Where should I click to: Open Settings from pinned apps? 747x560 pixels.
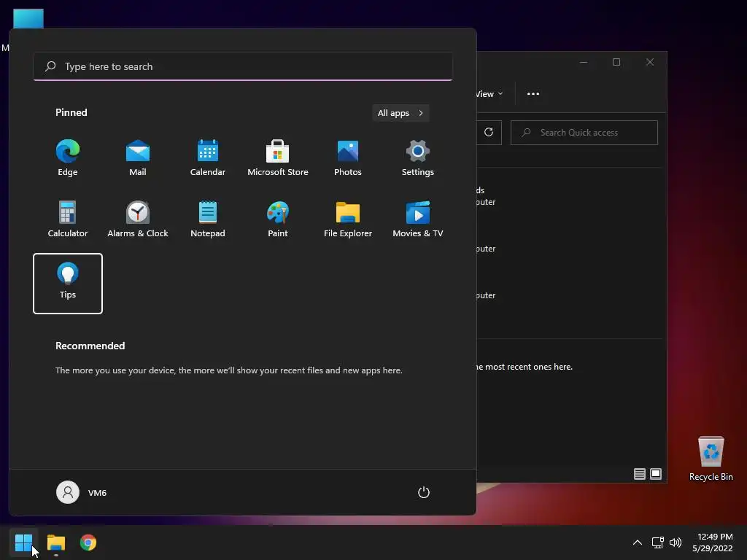click(x=418, y=157)
